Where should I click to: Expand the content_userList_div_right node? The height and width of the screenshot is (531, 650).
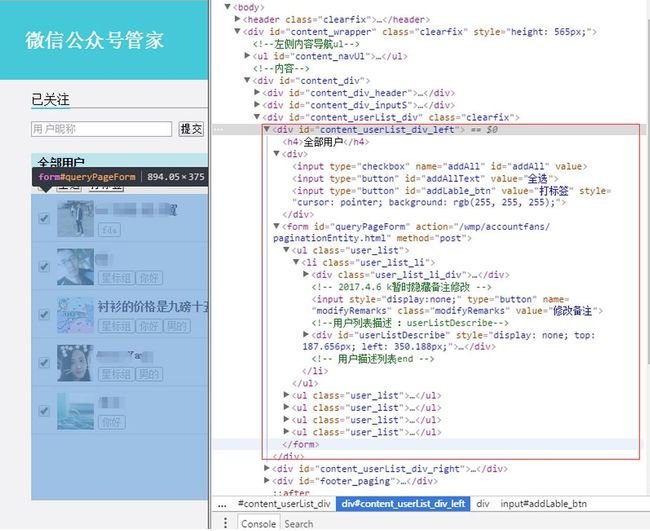pyautogui.click(x=267, y=468)
